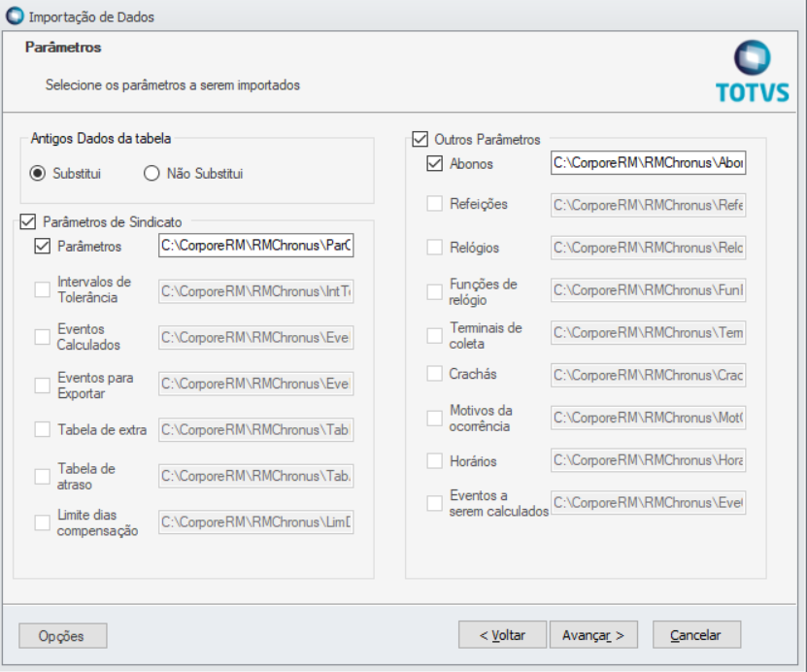Click the Crachás path field

coord(648,375)
